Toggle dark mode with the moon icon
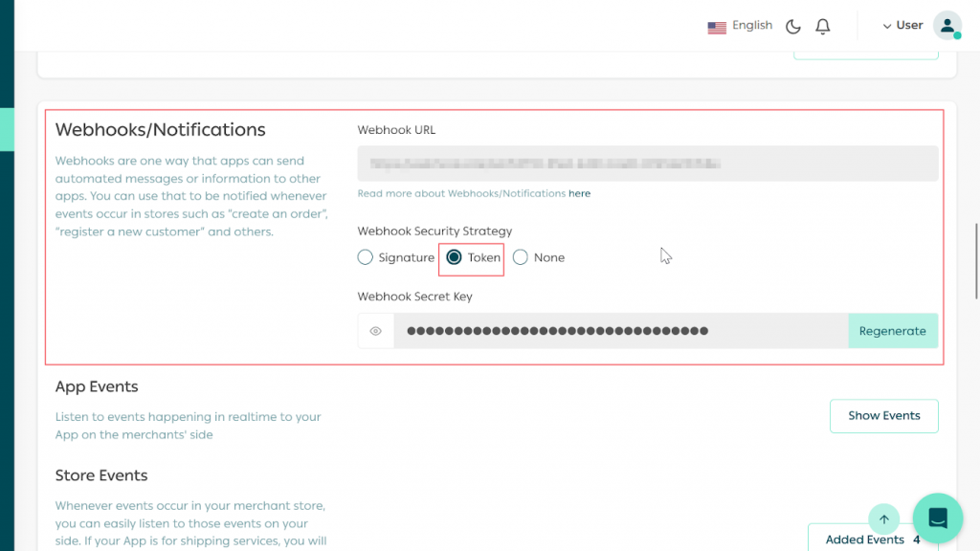Image resolution: width=980 pixels, height=551 pixels. coord(792,27)
